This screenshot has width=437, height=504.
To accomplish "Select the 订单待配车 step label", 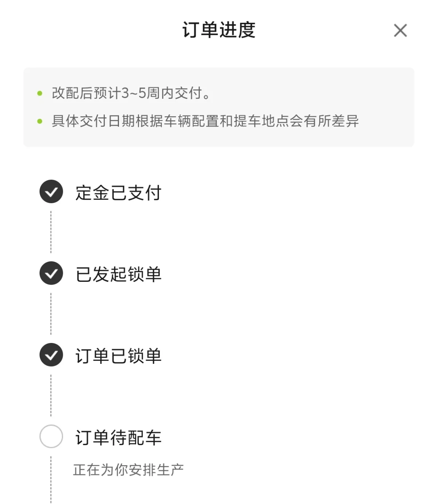I will click(x=119, y=438).
